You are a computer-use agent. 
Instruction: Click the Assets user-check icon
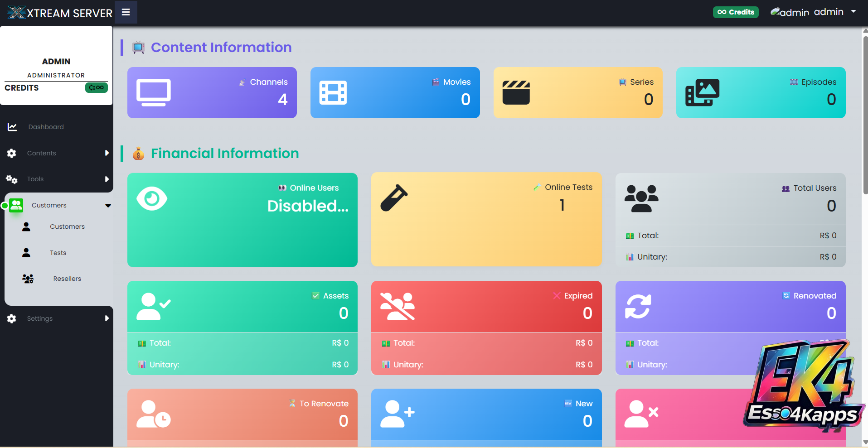(x=153, y=307)
